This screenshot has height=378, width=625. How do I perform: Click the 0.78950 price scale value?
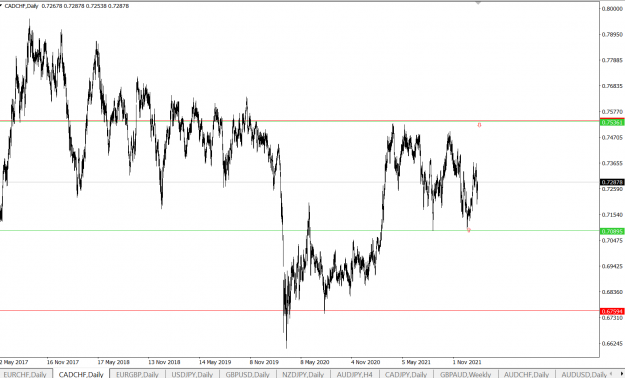[612, 34]
